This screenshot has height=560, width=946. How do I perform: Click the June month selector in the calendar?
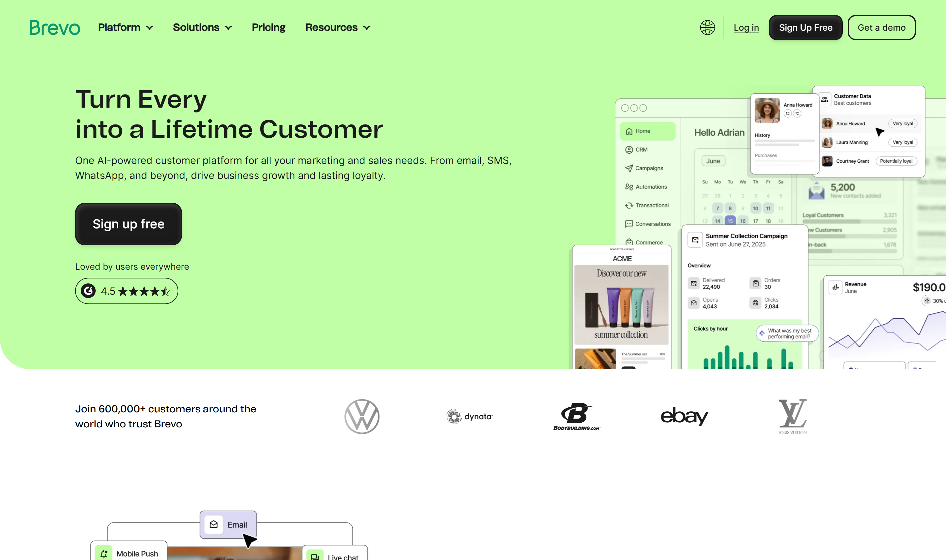click(x=713, y=161)
